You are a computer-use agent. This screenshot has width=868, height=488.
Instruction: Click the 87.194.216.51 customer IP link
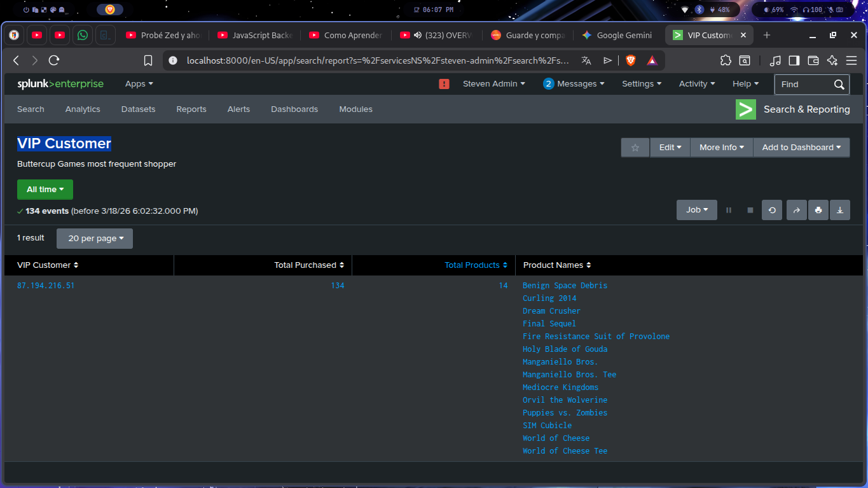46,286
